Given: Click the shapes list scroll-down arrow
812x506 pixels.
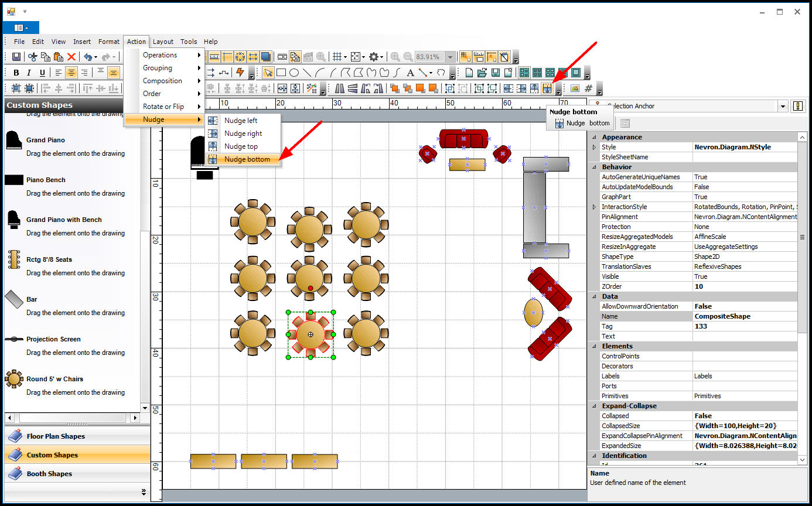Looking at the screenshot, I should [145, 408].
